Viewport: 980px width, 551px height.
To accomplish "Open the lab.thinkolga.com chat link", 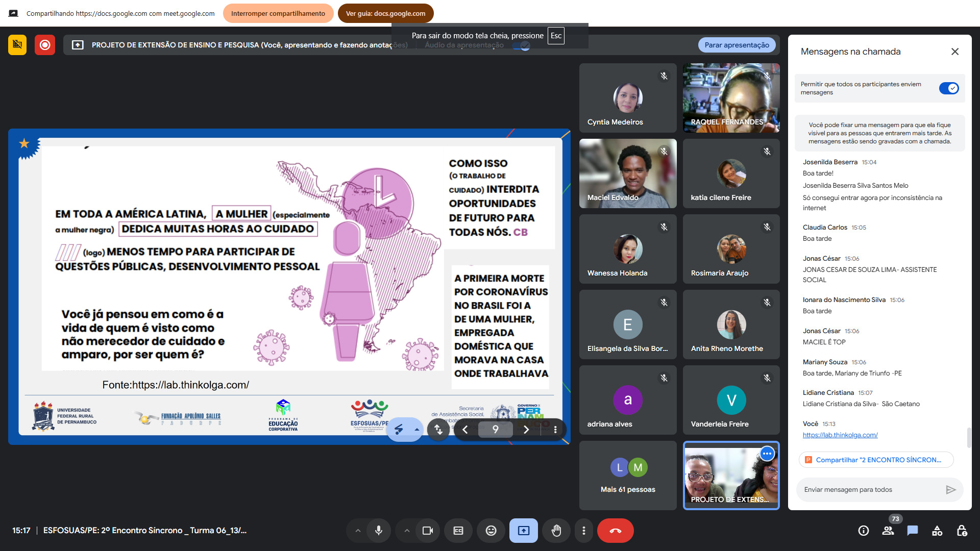I will coord(840,435).
